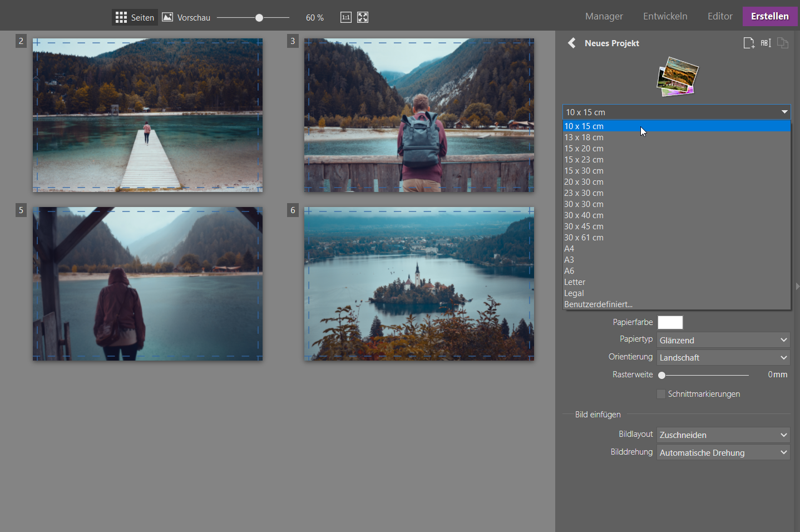Viewport: 800px width, 532px height.
Task: Click the Rasterweite slider handle
Action: pos(662,375)
